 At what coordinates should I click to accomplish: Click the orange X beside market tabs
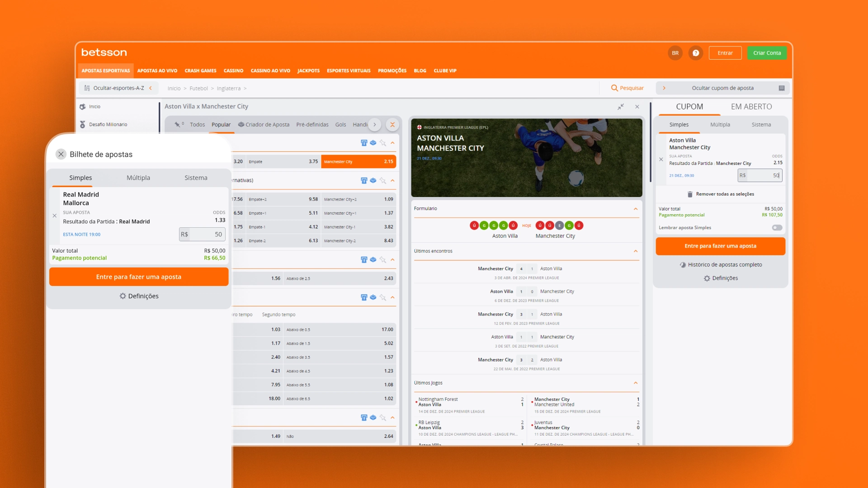click(392, 125)
